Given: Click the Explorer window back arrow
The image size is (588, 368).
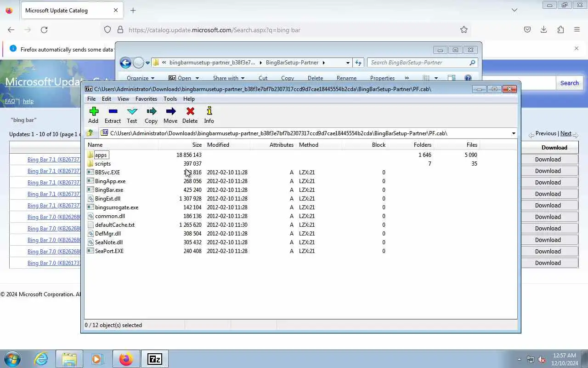Looking at the screenshot, I should pyautogui.click(x=125, y=63).
